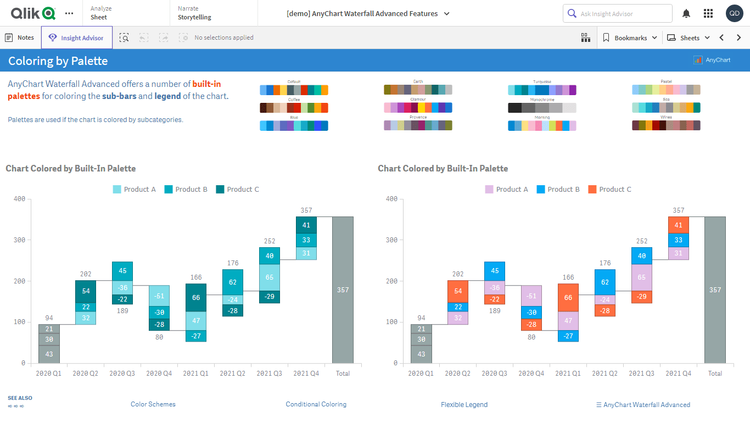
Task: Open the notifications bell
Action: click(x=686, y=14)
